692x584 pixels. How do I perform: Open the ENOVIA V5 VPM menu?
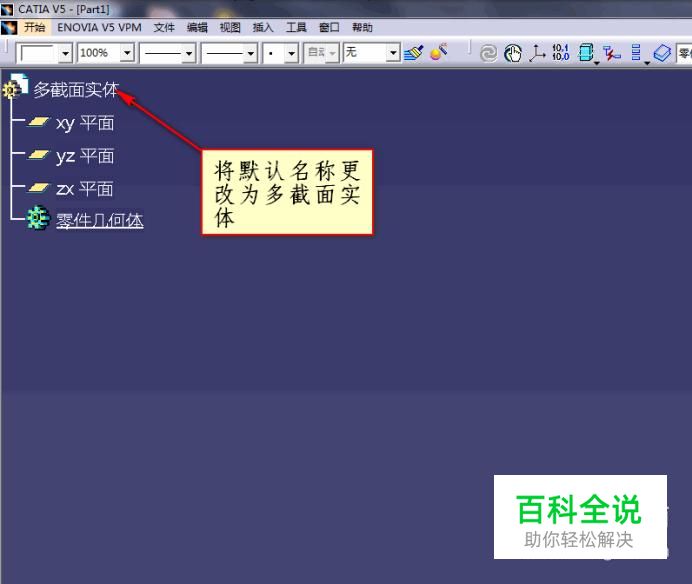(x=99, y=27)
